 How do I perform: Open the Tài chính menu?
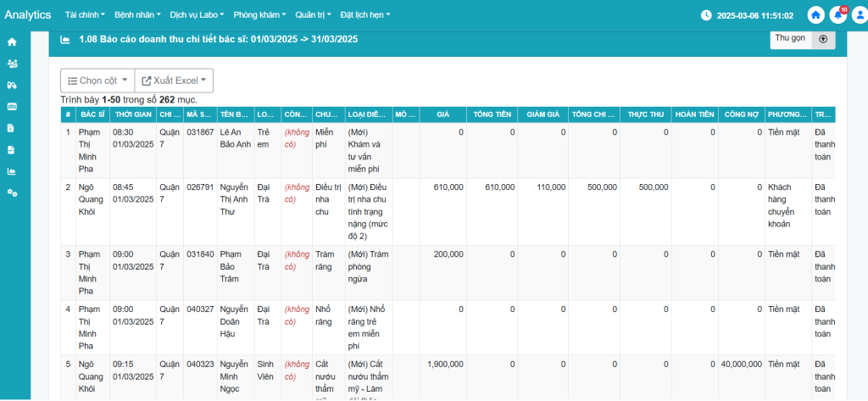(85, 15)
